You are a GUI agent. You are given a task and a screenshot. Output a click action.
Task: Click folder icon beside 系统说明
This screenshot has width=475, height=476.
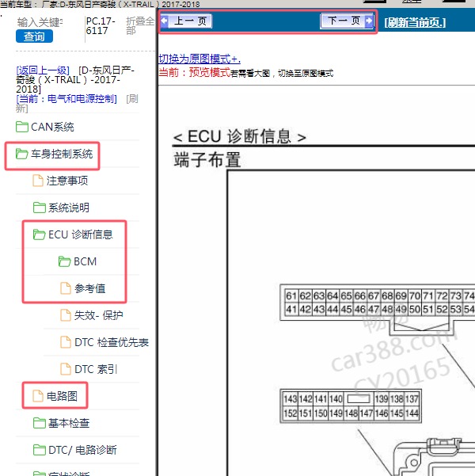39,208
